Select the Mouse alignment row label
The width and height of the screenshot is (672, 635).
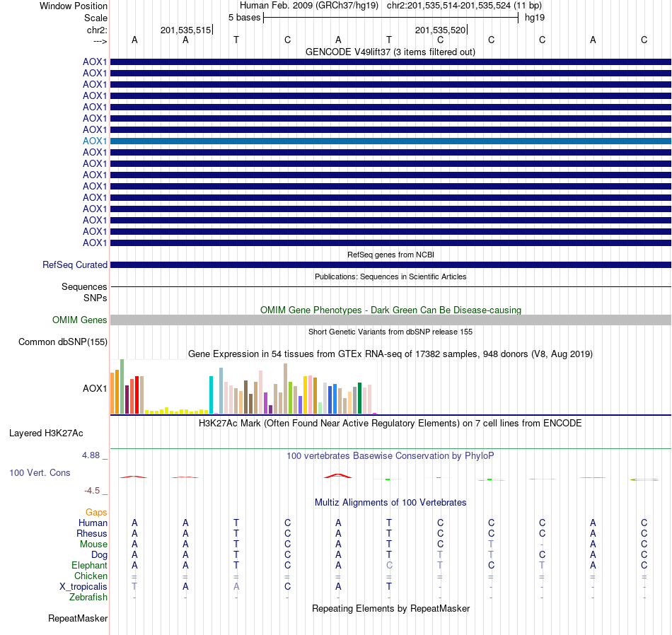[93, 544]
